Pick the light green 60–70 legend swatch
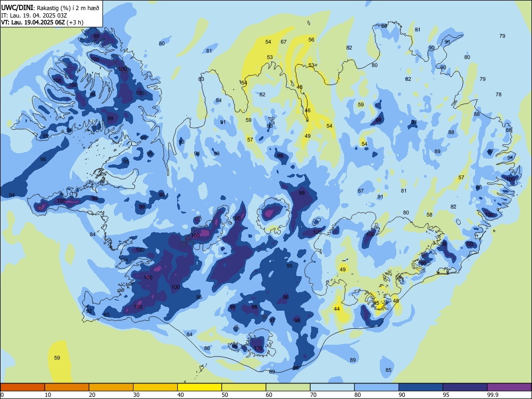This screenshot has height=399, width=532. (288, 387)
